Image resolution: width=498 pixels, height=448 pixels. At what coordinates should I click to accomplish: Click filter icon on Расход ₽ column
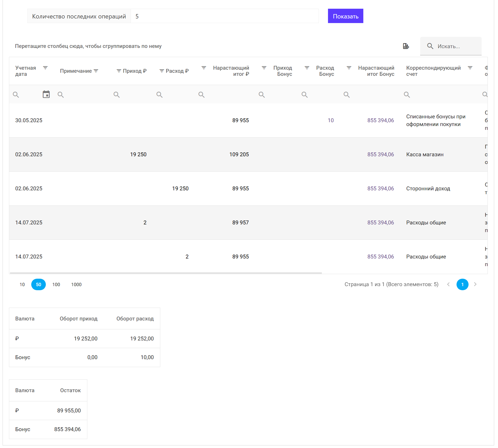click(x=162, y=71)
